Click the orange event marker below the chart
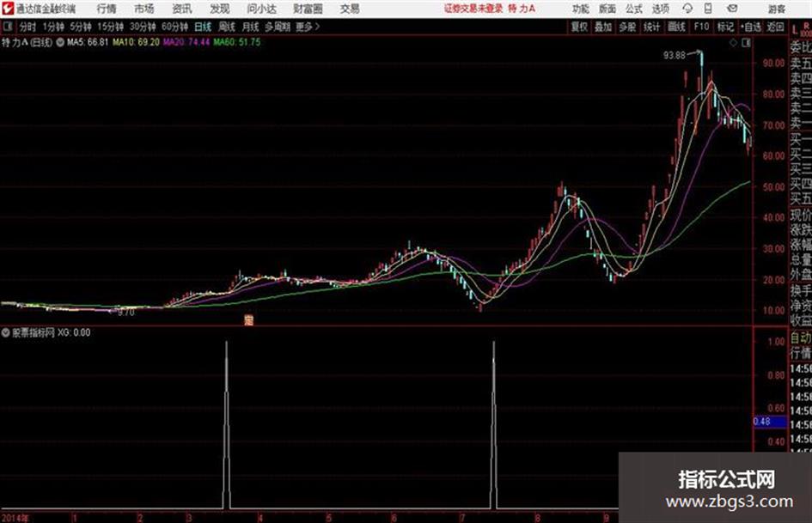This screenshot has width=812, height=523. pyautogui.click(x=248, y=320)
